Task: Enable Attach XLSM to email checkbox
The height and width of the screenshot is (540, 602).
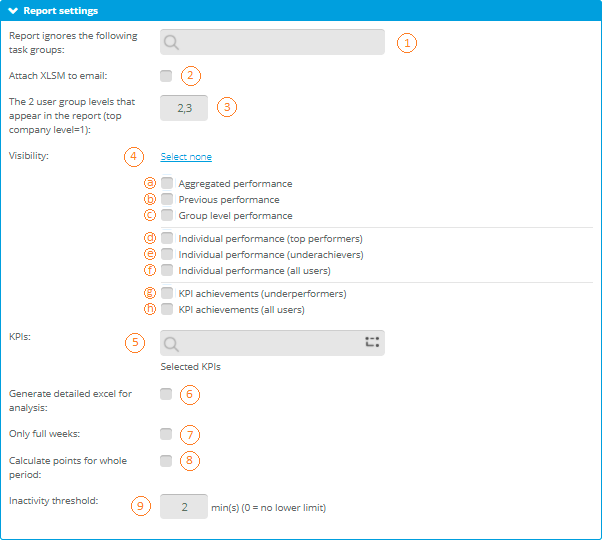Action: 166,76
